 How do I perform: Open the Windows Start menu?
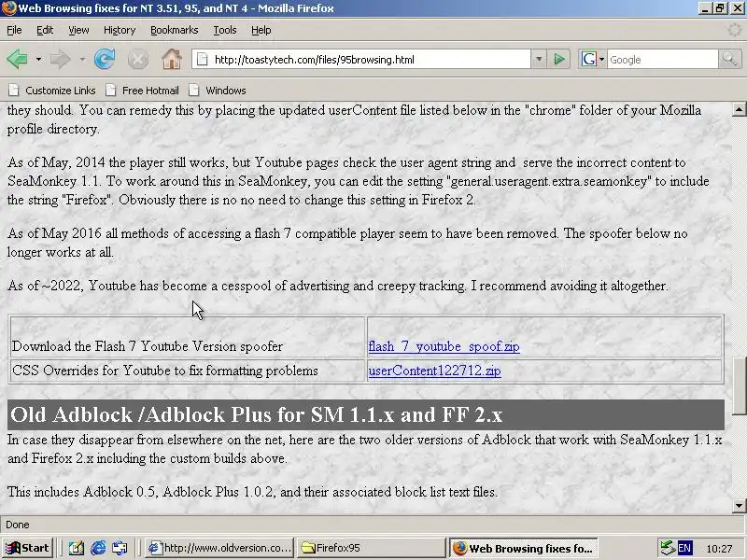[28, 548]
